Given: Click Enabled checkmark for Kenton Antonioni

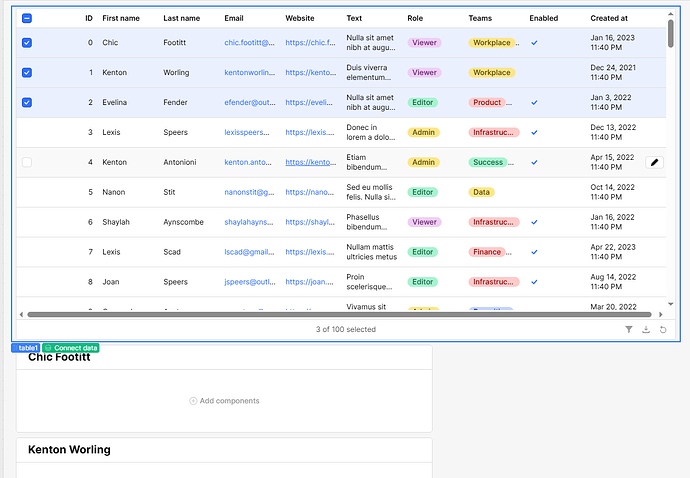Looking at the screenshot, I should (534, 162).
